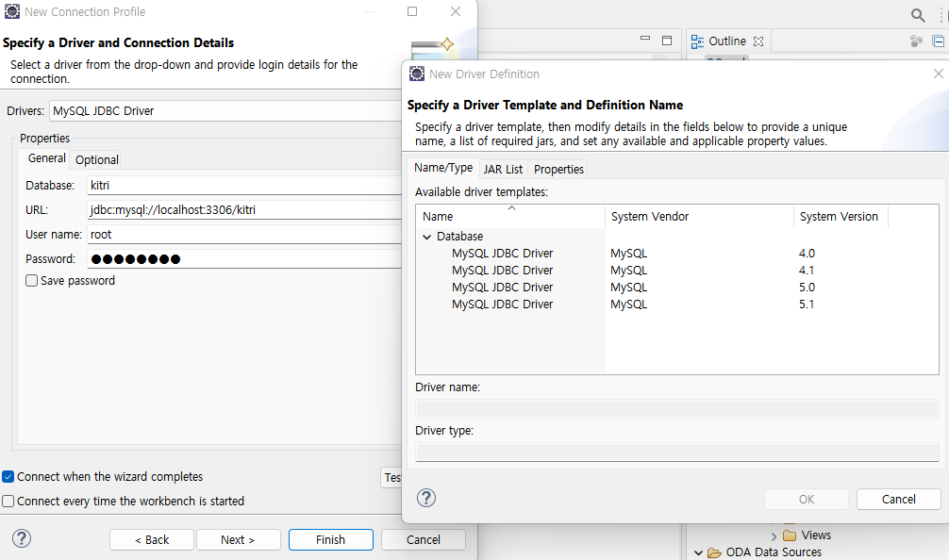Collapse the ODA Data Sources node
The width and height of the screenshot is (949, 560).
coord(698,552)
